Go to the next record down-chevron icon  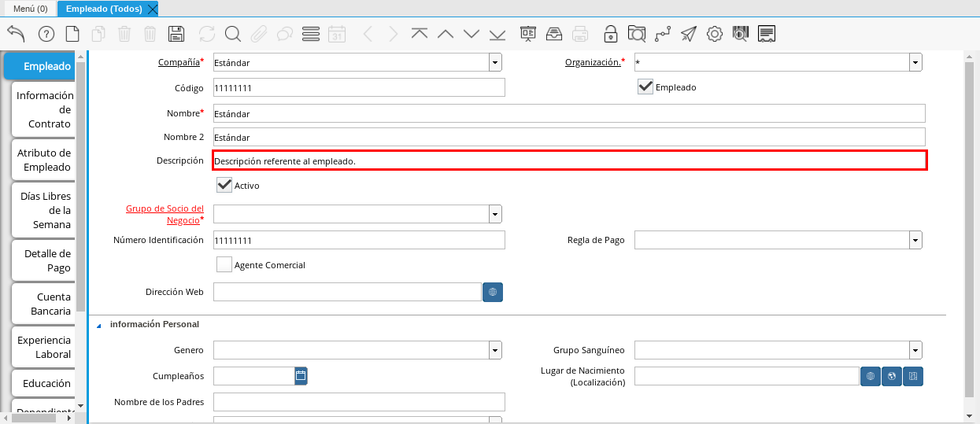(472, 34)
